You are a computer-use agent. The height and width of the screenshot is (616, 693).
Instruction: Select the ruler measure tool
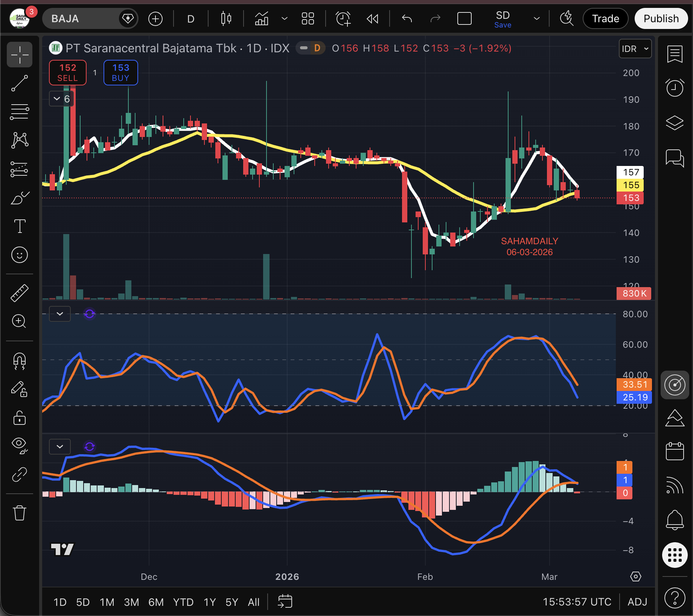(x=20, y=293)
